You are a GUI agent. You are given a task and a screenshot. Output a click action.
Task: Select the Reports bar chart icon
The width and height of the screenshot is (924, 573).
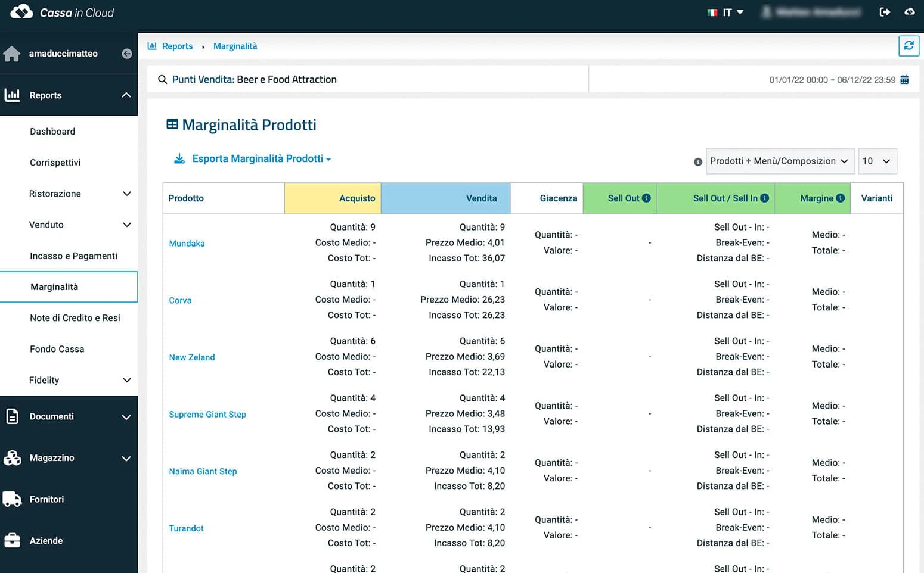click(12, 95)
